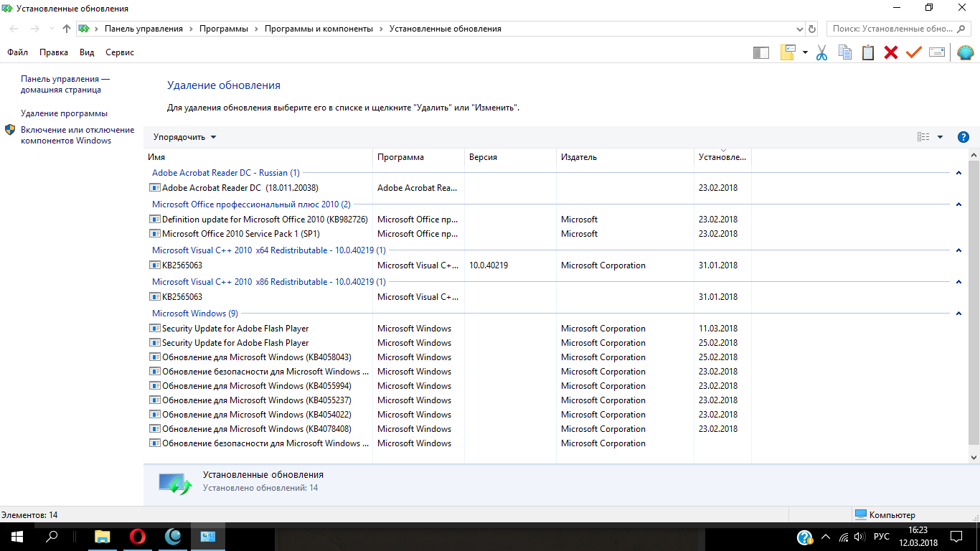Refresh the address bar location

(x=812, y=29)
